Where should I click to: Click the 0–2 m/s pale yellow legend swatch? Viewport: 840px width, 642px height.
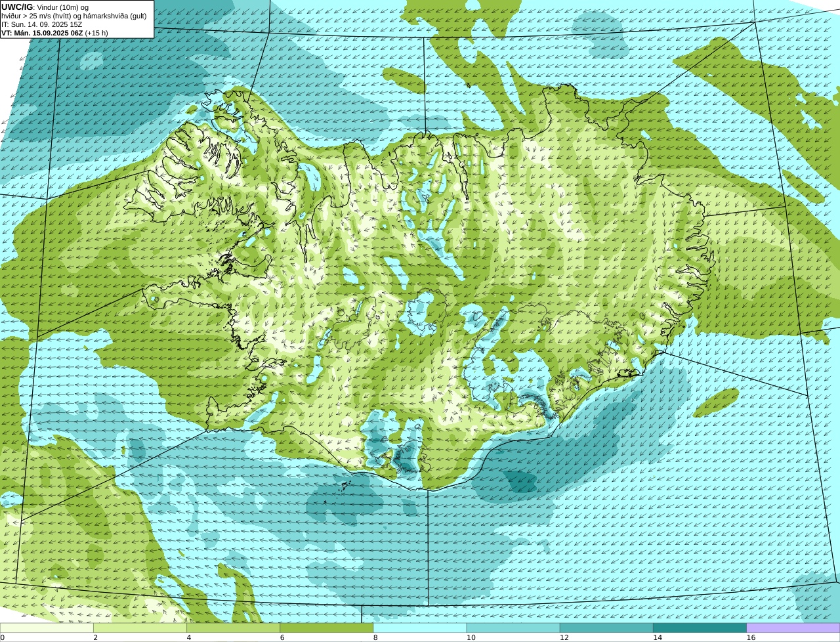(x=47, y=628)
